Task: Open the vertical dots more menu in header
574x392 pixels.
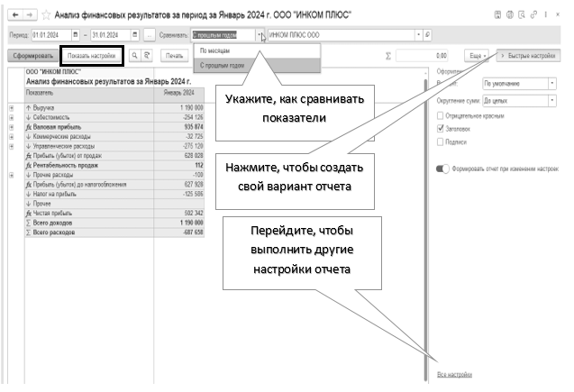Action: click(546, 14)
